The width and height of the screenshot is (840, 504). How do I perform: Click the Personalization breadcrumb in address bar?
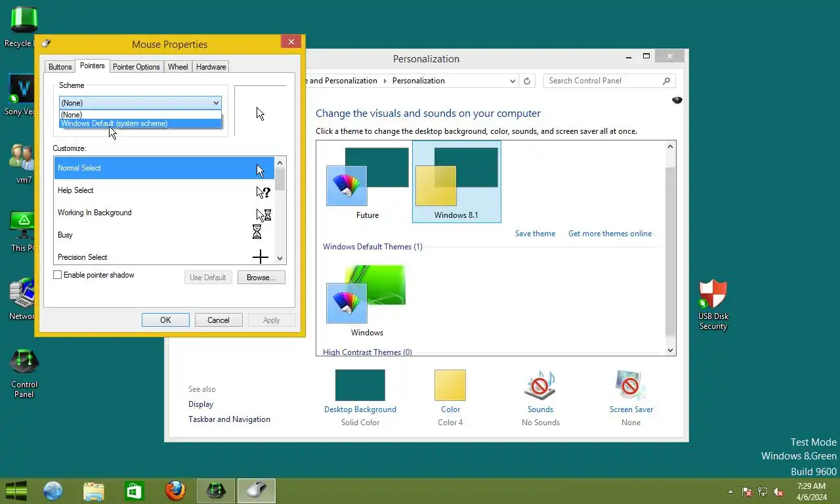[418, 81]
